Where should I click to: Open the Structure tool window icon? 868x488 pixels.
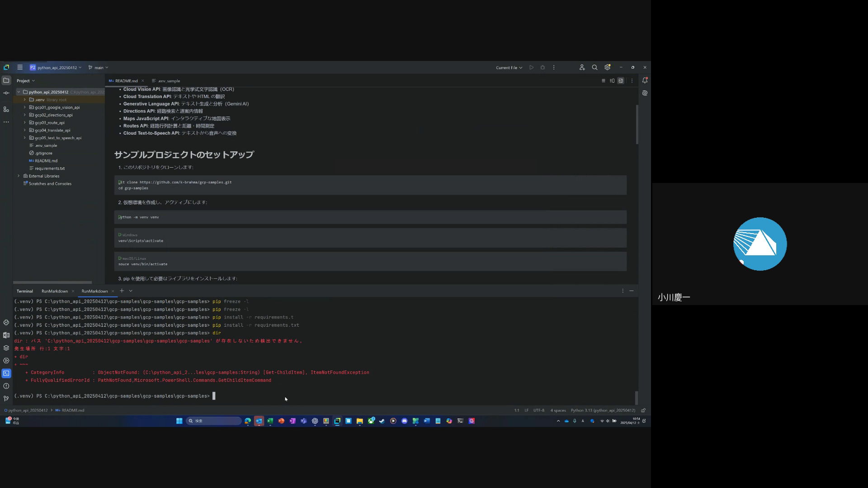(6, 109)
